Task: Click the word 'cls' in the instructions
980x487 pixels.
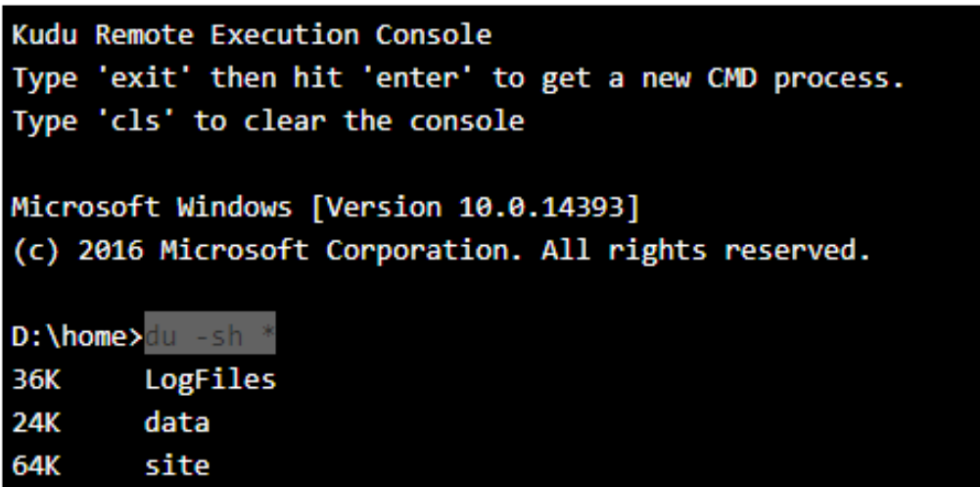Action: [x=143, y=122]
